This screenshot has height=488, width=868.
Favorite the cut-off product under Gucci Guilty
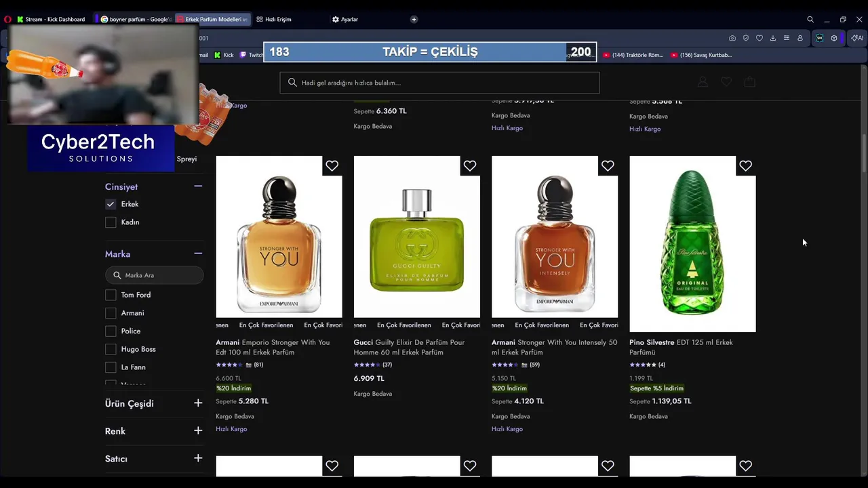[x=470, y=466]
